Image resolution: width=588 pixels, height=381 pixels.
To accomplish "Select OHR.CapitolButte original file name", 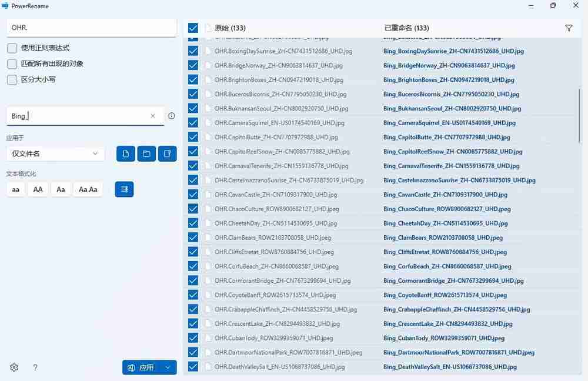I will (x=276, y=137).
